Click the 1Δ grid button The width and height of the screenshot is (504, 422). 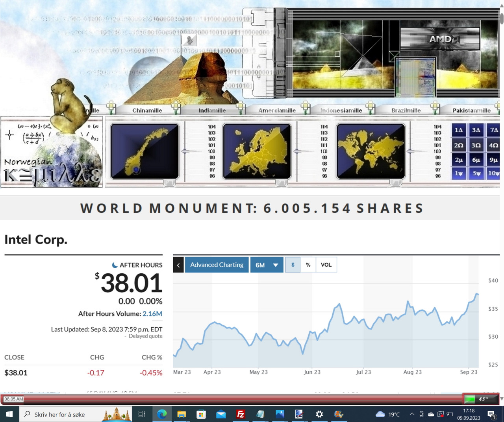459,130
